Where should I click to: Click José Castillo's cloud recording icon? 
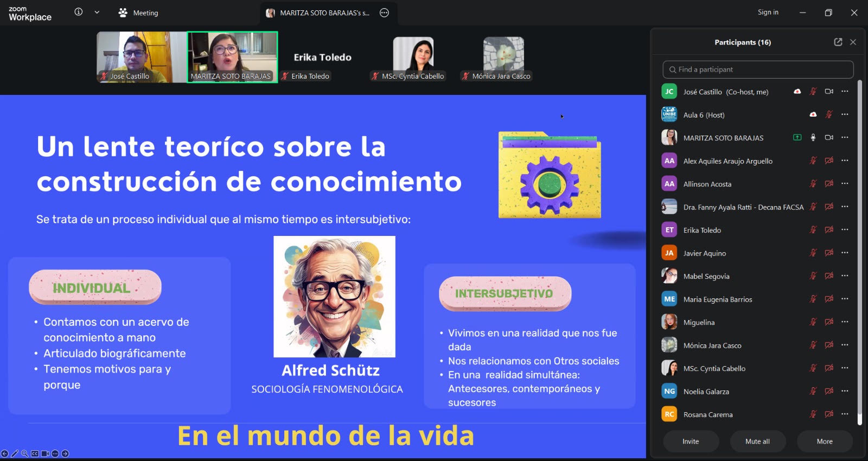click(x=797, y=92)
